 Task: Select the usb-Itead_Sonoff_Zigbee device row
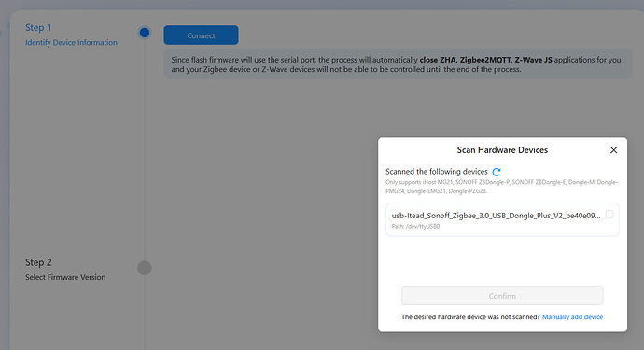click(x=502, y=219)
